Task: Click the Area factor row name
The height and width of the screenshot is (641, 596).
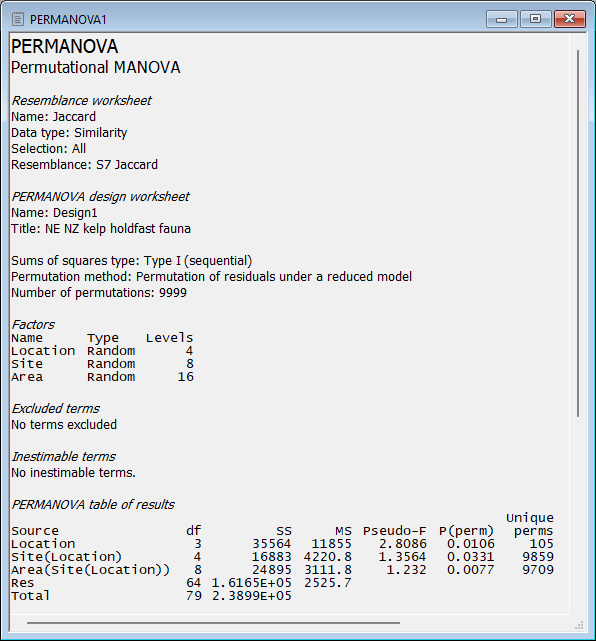Action: pyautogui.click(x=27, y=377)
